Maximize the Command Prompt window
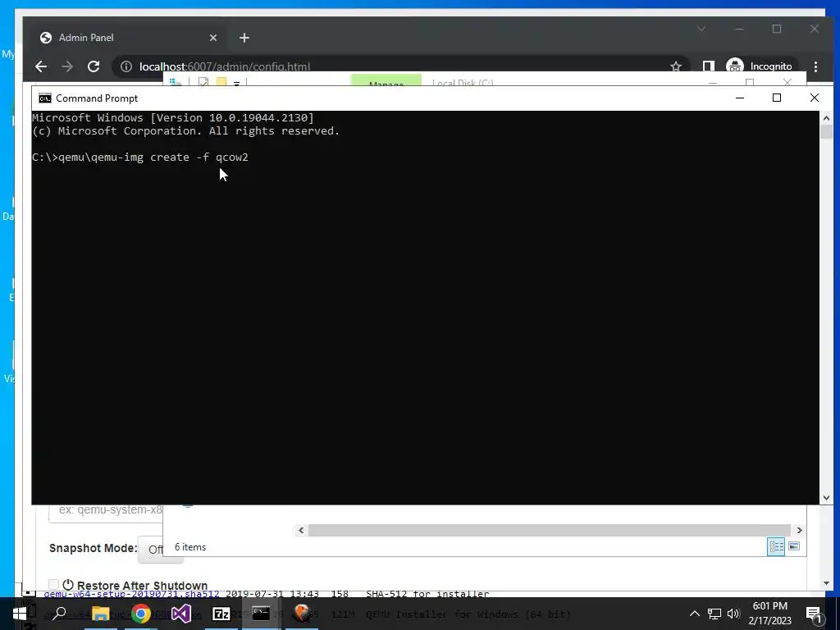Screen dimensions: 840x630 click(777, 98)
